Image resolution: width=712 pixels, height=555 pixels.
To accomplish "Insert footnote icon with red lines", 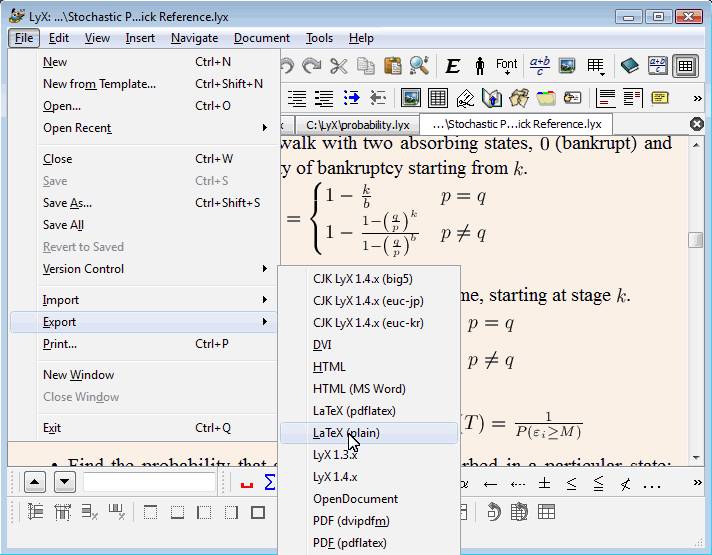I will click(x=606, y=98).
